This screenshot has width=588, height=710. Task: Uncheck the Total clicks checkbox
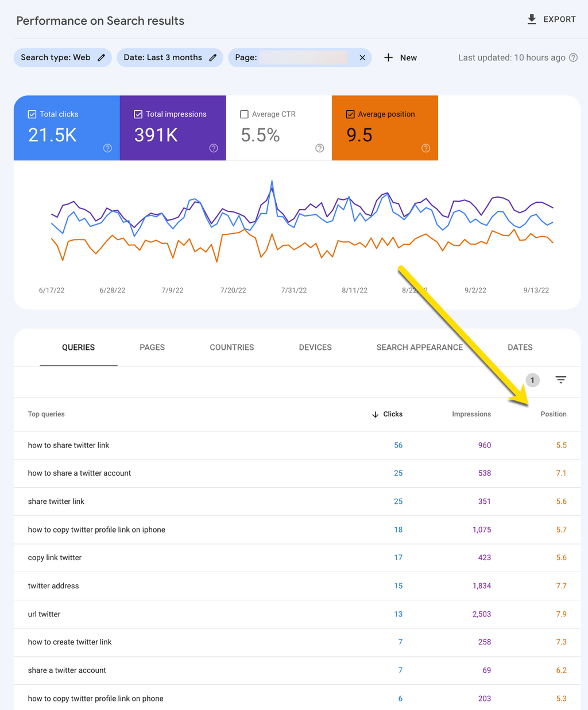click(x=32, y=114)
